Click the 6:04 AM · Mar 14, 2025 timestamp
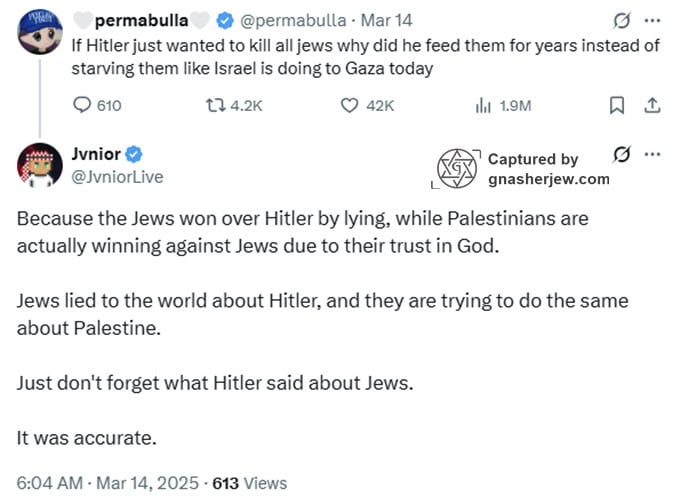The height and width of the screenshot is (504, 680). pyautogui.click(x=102, y=482)
